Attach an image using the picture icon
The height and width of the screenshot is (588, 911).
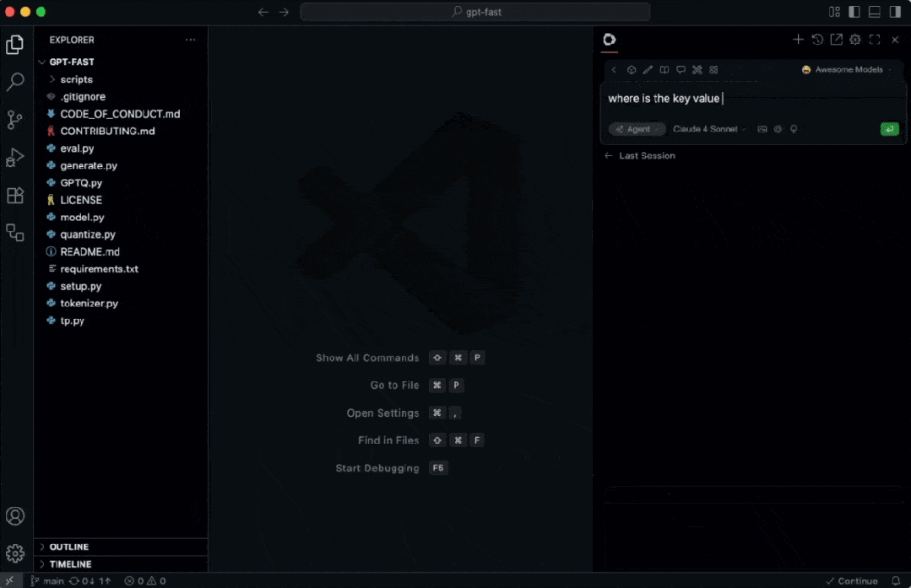pos(762,129)
